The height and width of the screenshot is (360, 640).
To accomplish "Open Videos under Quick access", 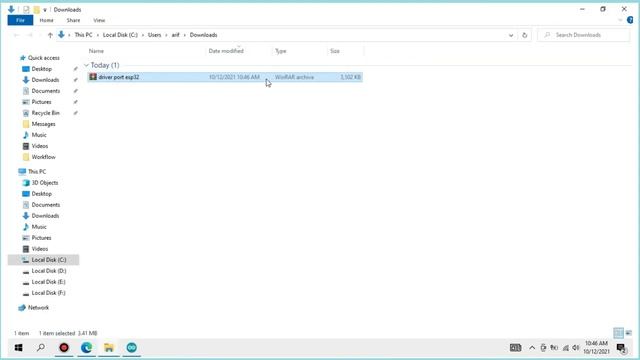I will tap(40, 146).
